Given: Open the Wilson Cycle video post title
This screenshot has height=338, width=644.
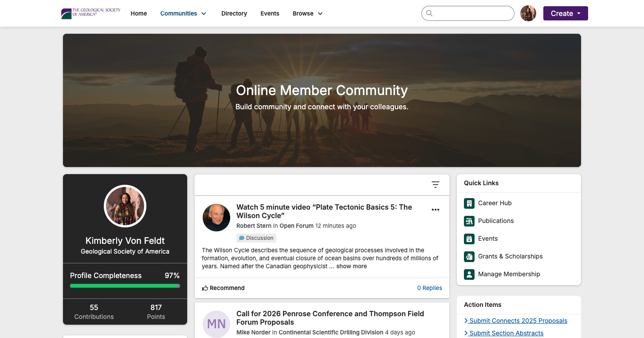Looking at the screenshot, I should pyautogui.click(x=324, y=211).
